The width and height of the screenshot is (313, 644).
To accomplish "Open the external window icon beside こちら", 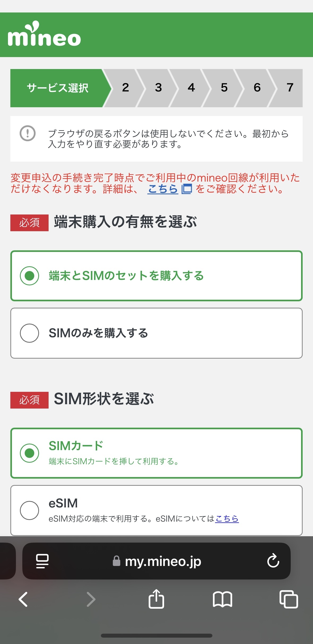I will click(187, 189).
